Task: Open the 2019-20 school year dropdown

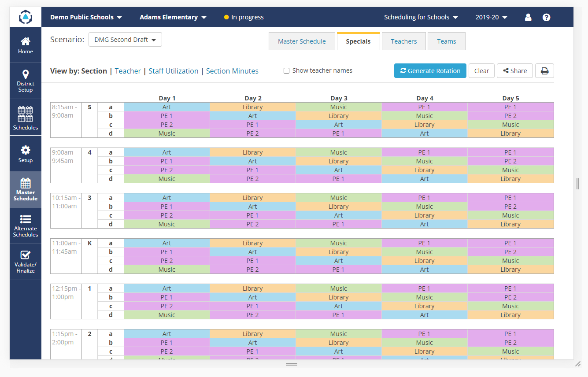Action: [x=491, y=17]
